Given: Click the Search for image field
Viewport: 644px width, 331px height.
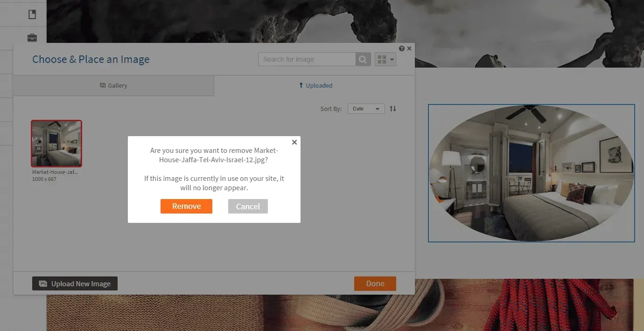Looking at the screenshot, I should pos(307,59).
